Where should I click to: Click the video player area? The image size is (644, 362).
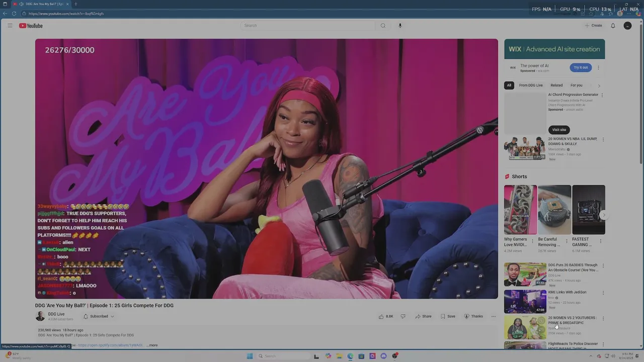267,168
